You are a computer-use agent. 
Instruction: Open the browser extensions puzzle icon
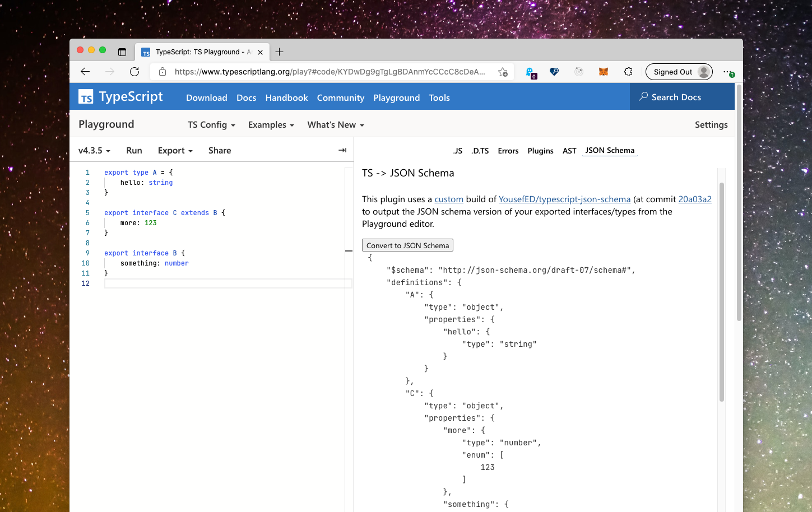628,72
